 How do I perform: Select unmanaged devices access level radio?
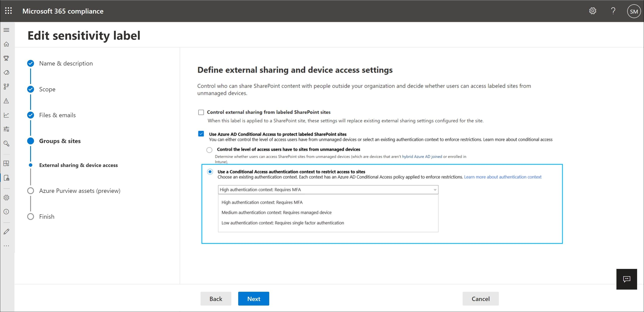pos(209,150)
